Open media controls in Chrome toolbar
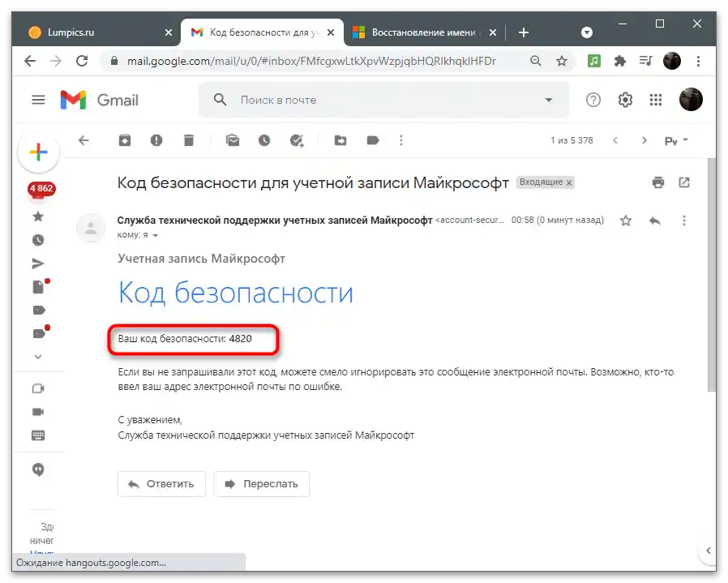This screenshot has width=728, height=583. click(646, 61)
